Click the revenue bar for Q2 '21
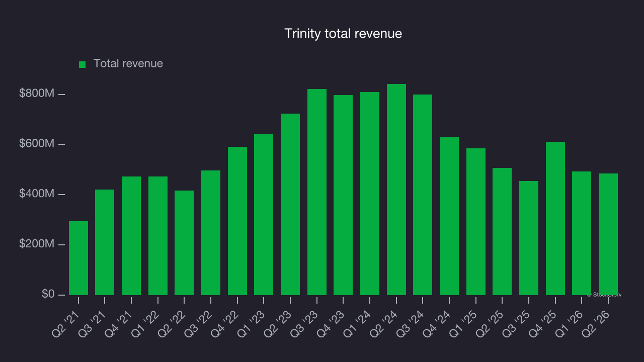This screenshot has height=362, width=644. (x=78, y=258)
